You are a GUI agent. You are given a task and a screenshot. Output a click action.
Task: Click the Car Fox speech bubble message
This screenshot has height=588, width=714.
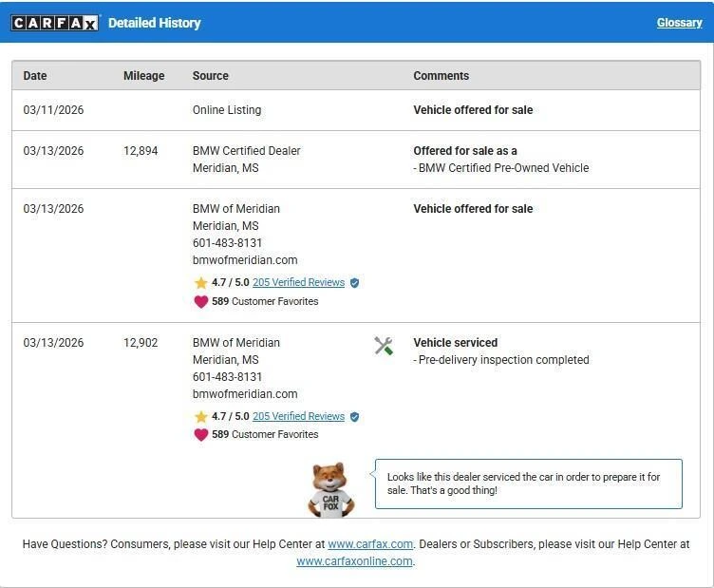tap(528, 484)
